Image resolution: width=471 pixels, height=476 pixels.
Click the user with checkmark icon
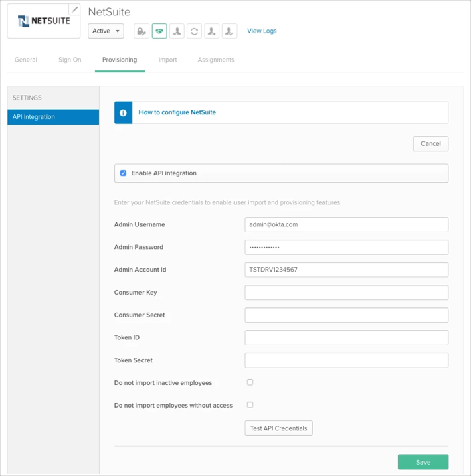pyautogui.click(x=229, y=31)
